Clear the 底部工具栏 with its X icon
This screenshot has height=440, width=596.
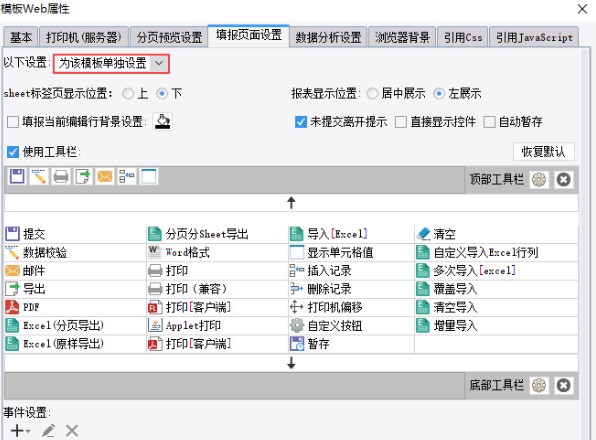564,386
